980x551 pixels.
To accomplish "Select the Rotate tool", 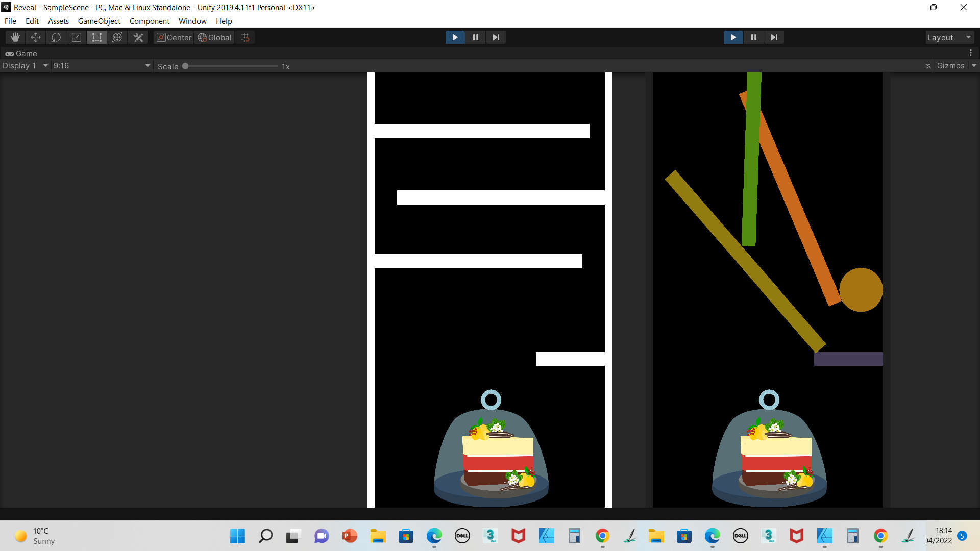I will 56,37.
